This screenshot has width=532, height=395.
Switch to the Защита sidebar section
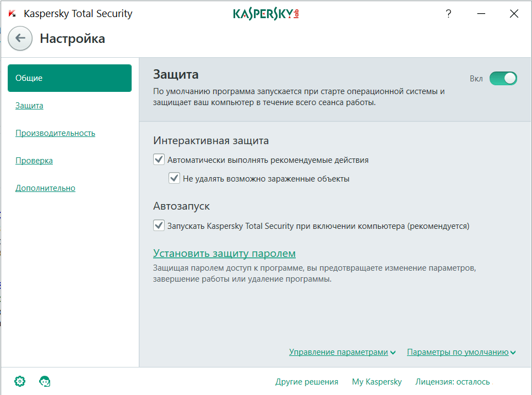tap(29, 105)
